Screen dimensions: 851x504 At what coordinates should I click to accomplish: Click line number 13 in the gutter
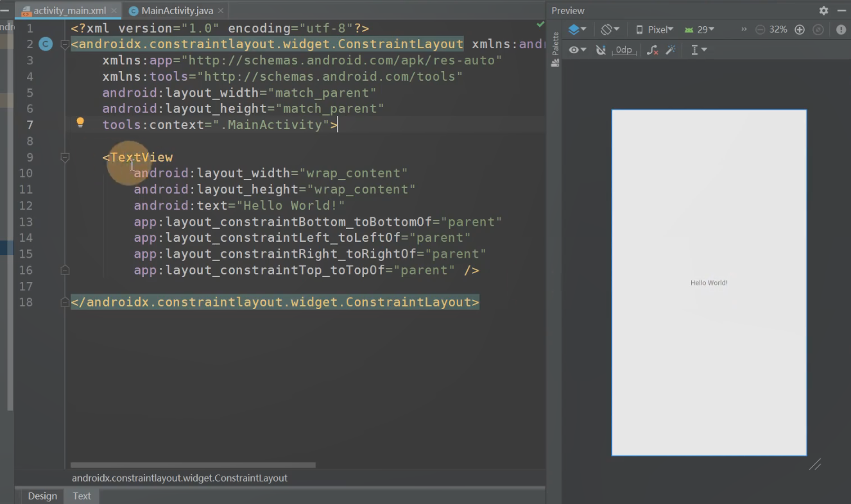click(x=26, y=222)
